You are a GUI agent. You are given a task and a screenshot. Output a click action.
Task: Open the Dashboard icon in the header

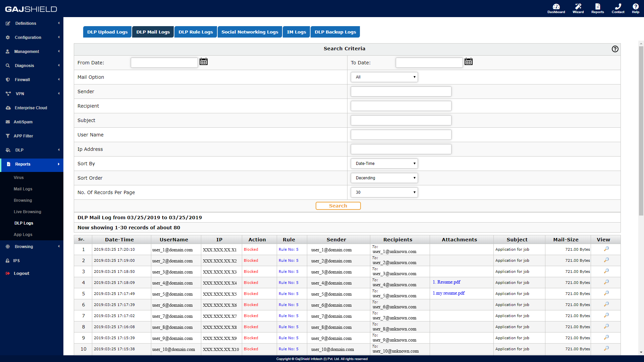click(x=556, y=8)
